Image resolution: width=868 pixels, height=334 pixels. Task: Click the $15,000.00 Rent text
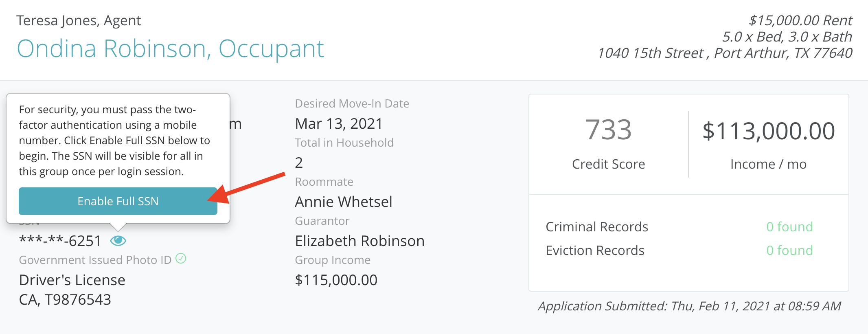800,20
